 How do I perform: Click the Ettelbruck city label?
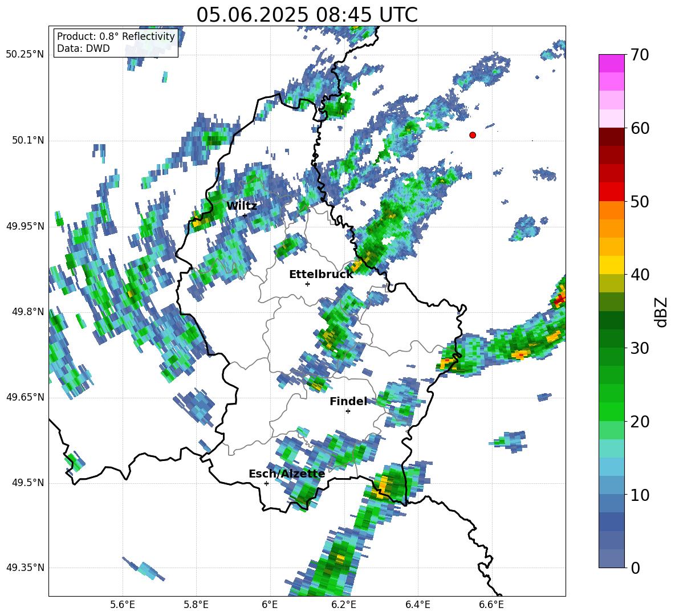pos(321,275)
